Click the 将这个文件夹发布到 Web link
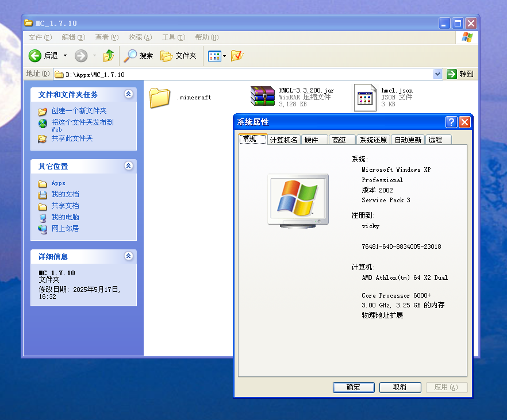This screenshot has height=420, width=507. [x=82, y=125]
